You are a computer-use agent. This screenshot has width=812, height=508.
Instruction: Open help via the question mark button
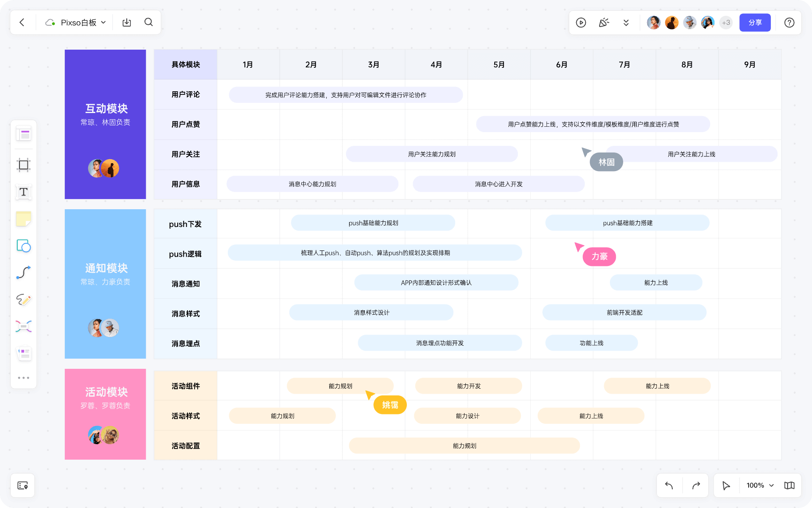coord(789,22)
